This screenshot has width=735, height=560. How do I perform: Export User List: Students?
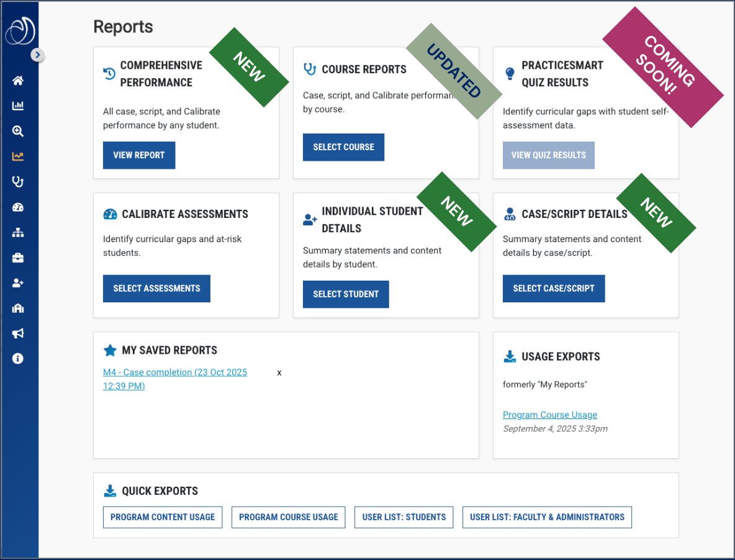point(404,517)
